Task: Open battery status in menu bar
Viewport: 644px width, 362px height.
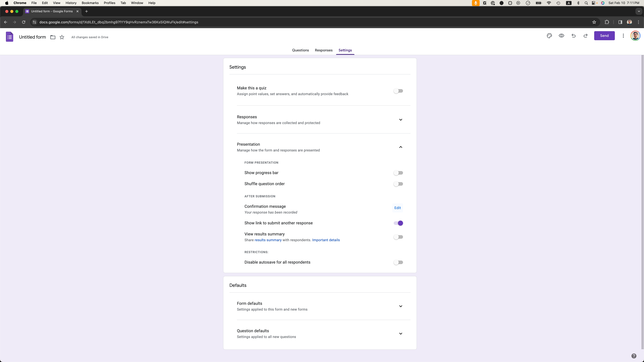Action: (x=538, y=3)
